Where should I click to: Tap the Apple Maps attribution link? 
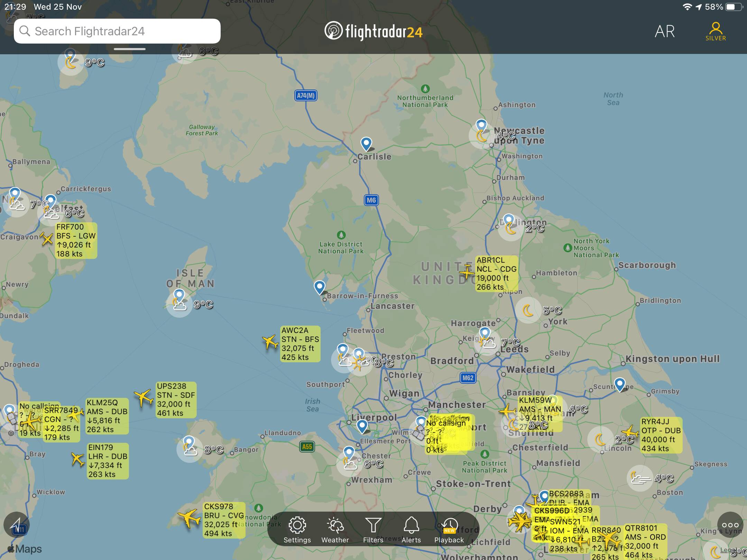click(x=24, y=549)
